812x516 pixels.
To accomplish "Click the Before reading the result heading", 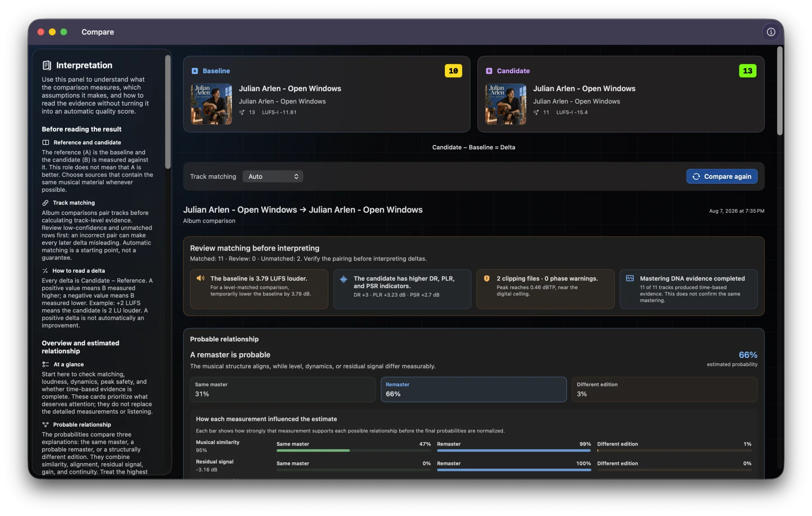I will 82,130.
